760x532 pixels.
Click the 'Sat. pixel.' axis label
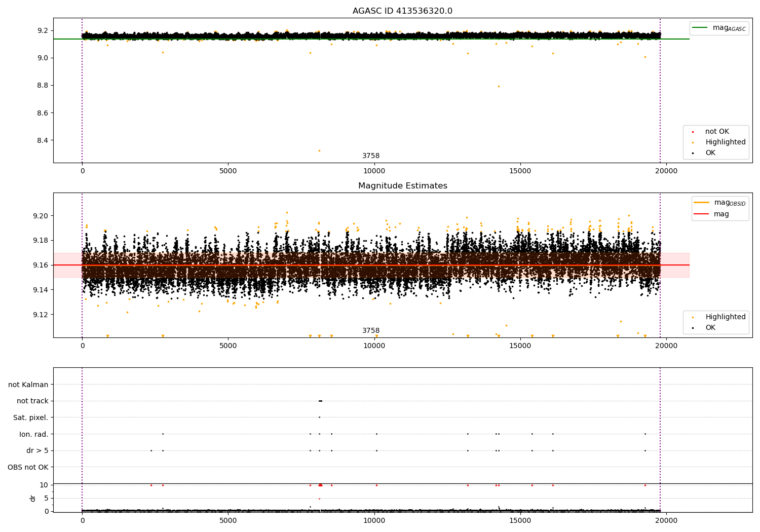[x=31, y=417]
